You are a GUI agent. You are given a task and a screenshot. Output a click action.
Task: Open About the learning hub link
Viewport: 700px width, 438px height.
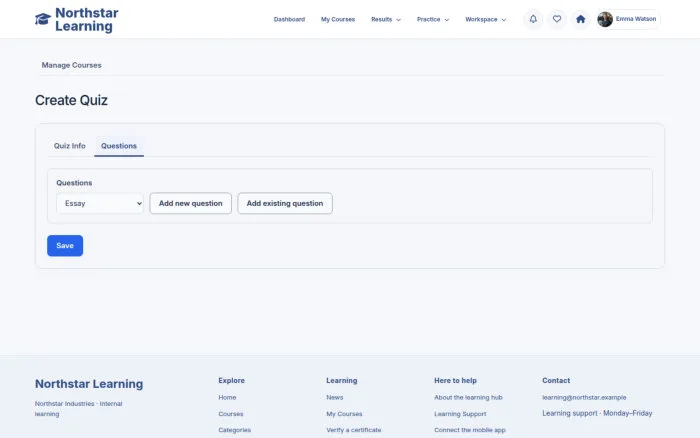(x=468, y=397)
